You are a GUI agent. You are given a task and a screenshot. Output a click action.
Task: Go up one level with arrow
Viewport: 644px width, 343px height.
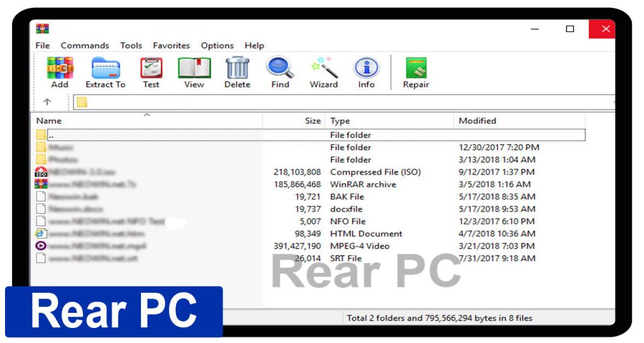47,102
